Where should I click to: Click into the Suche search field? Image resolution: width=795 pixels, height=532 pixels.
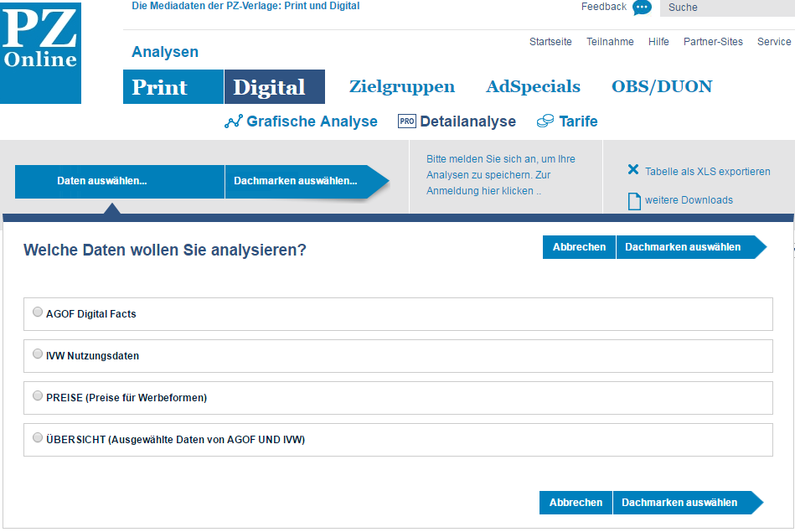(x=725, y=8)
